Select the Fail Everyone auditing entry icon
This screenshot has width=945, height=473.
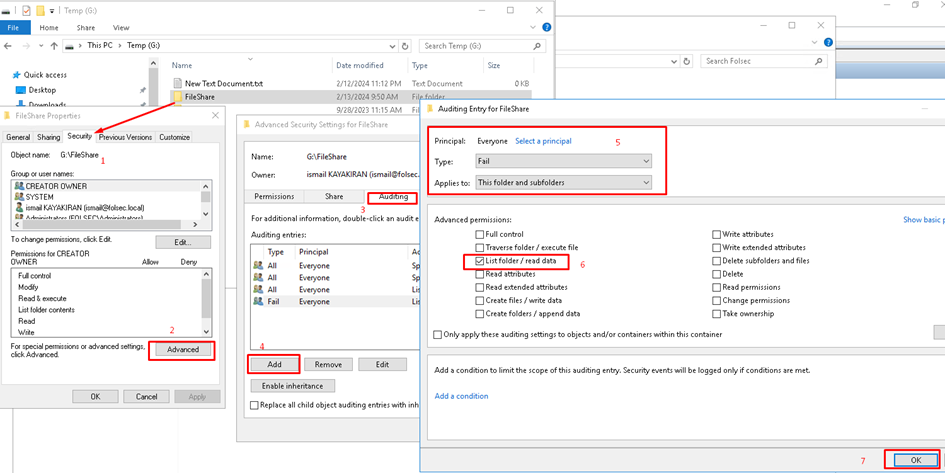coord(259,301)
